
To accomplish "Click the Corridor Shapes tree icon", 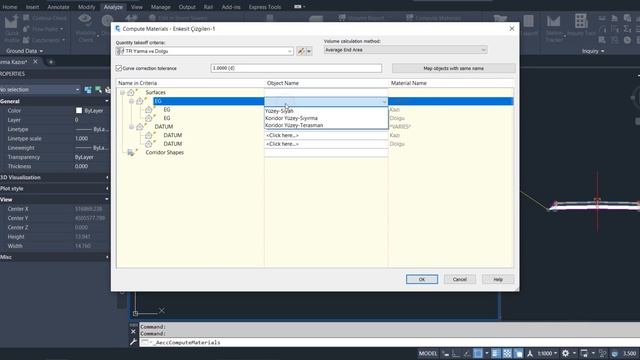I will [x=131, y=153].
